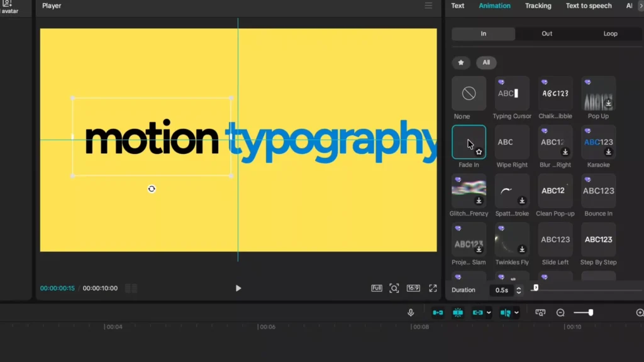Click the Duration slider handle
The height and width of the screenshot is (362, 644).
pyautogui.click(x=535, y=287)
